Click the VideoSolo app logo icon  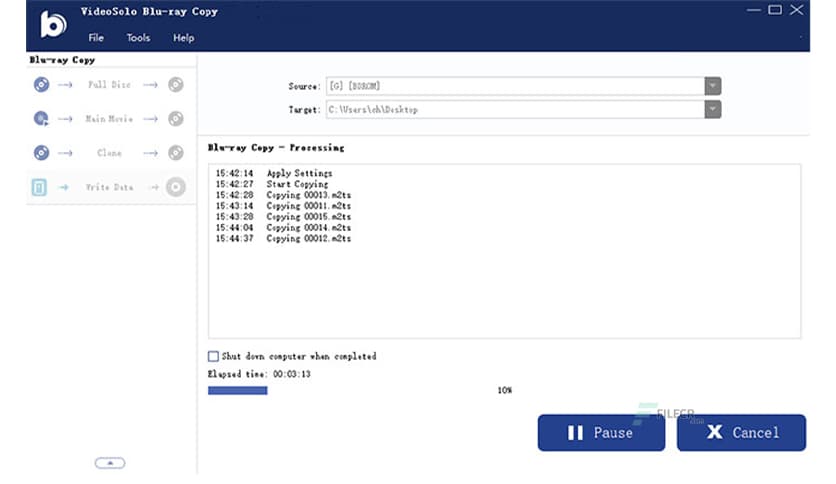point(53,24)
